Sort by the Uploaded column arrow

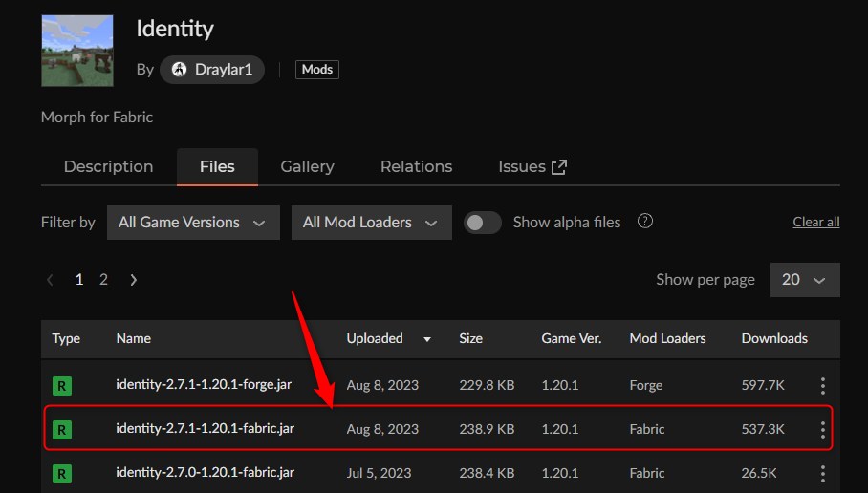click(427, 339)
